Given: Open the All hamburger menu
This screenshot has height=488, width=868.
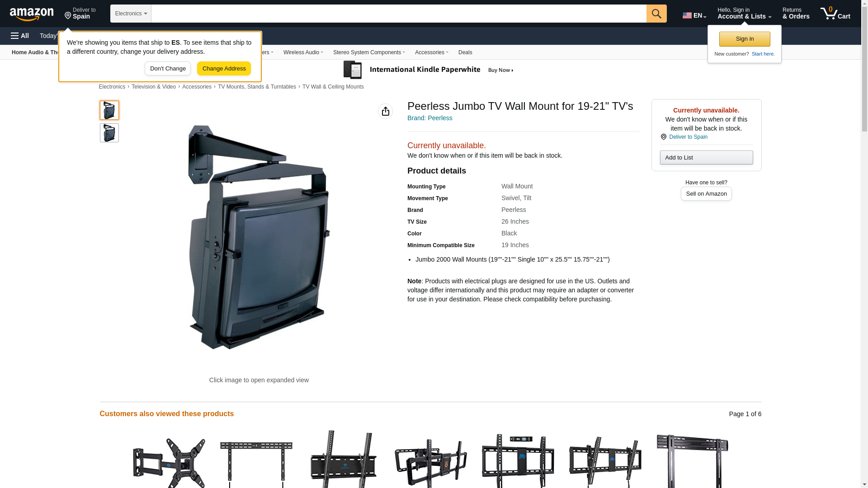Looking at the screenshot, I should [20, 36].
